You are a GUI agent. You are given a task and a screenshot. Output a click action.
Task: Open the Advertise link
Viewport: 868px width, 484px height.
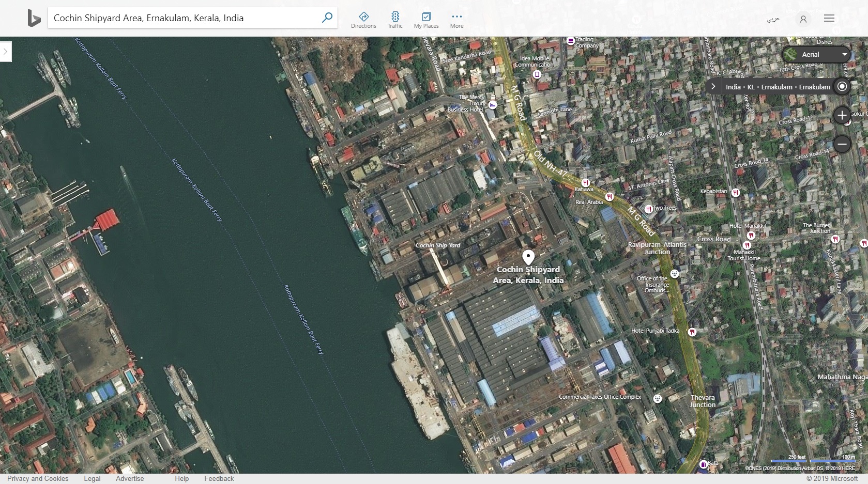click(x=130, y=478)
